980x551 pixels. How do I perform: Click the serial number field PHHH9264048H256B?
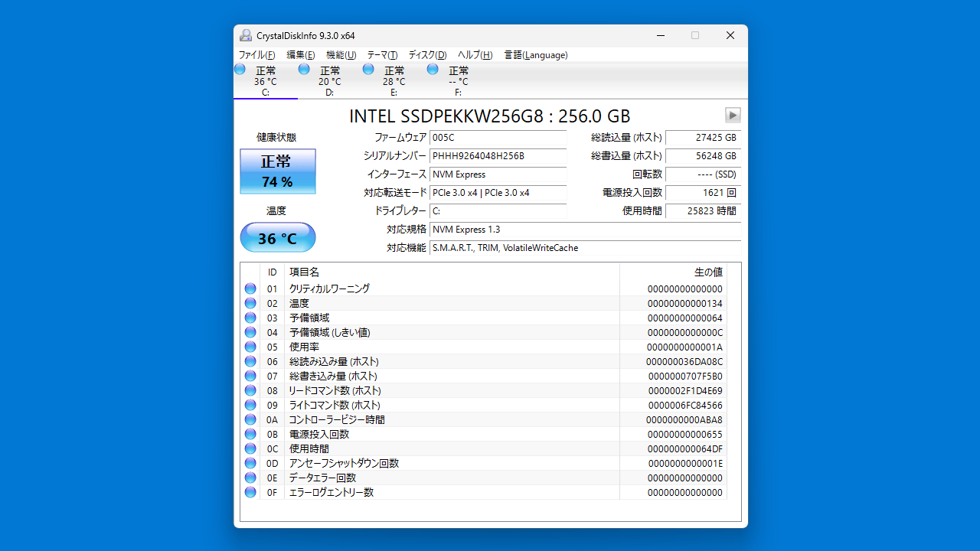point(498,156)
